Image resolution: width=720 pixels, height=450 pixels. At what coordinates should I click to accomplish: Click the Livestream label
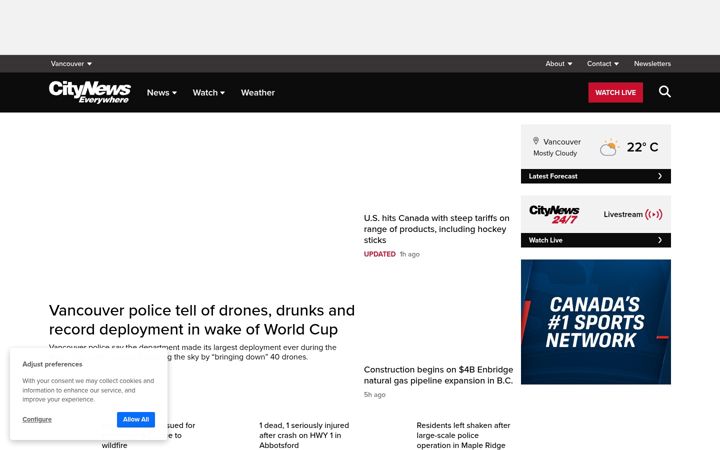point(623,214)
